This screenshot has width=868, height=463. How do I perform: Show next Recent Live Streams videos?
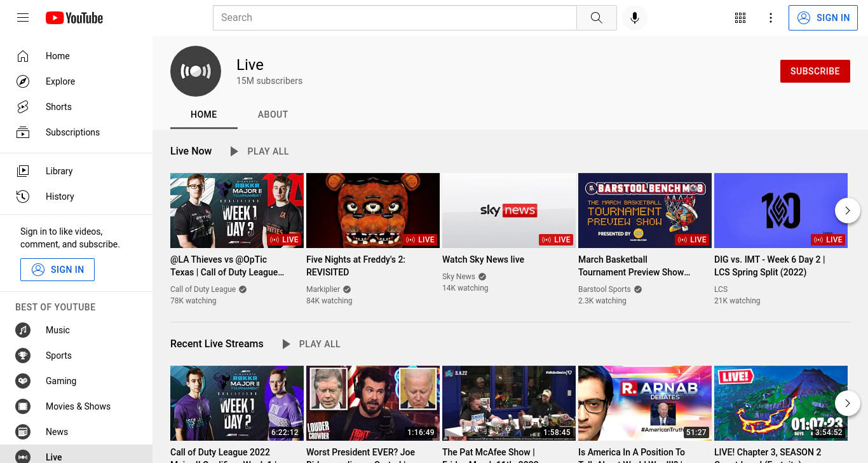click(x=848, y=403)
